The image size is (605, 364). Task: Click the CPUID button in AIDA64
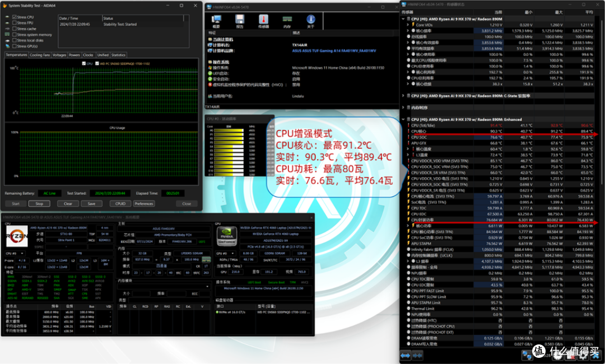click(x=120, y=204)
